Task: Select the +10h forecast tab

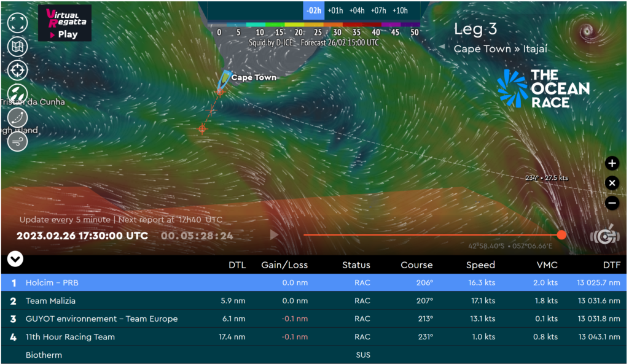Action: 400,10
